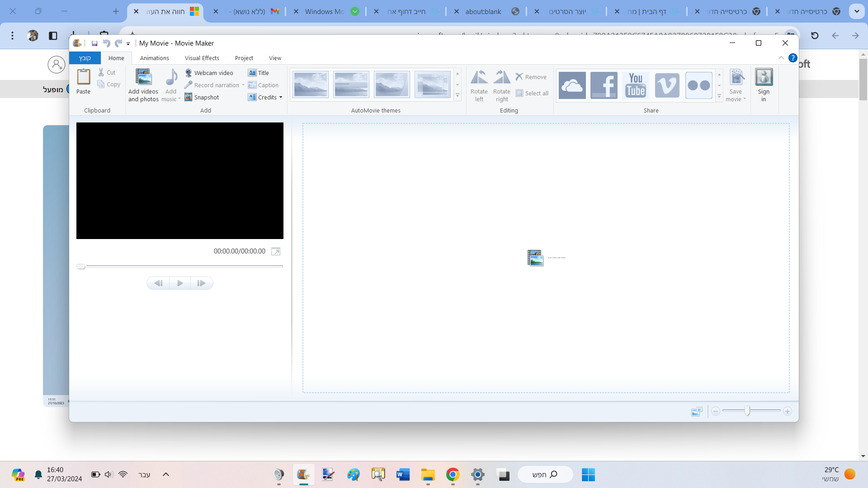
Task: Open the Chrome tab list chevron
Action: pyautogui.click(x=857, y=11)
